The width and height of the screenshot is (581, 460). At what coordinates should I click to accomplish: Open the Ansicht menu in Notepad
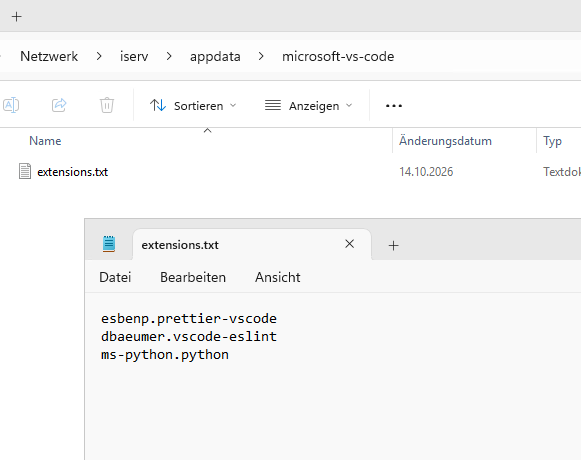tap(278, 277)
